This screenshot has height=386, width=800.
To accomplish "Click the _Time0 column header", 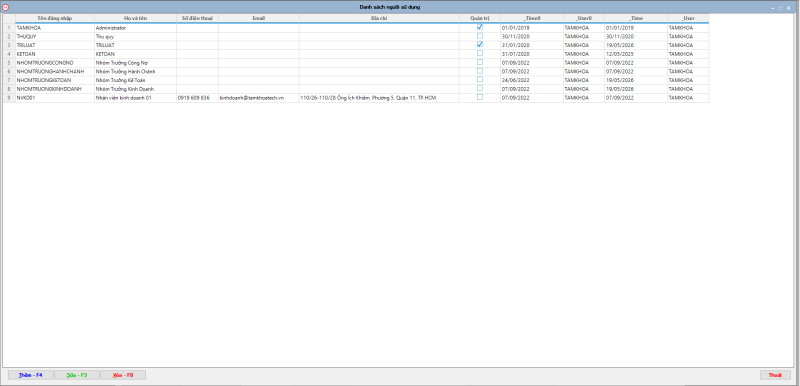I will click(x=532, y=18).
